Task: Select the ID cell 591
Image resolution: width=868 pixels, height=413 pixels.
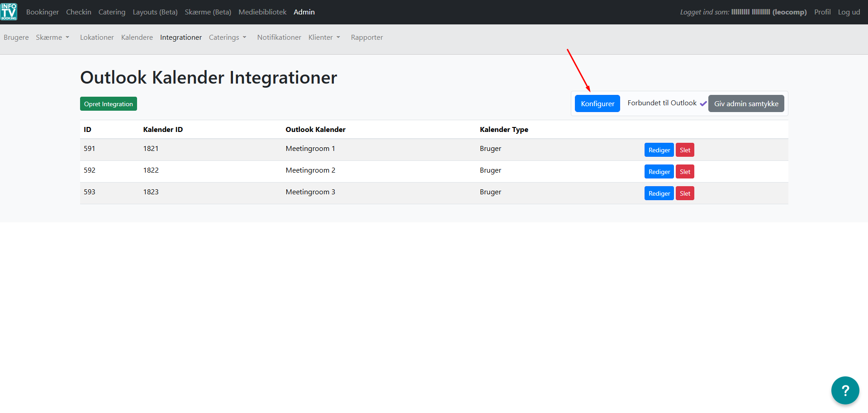Action: 90,149
